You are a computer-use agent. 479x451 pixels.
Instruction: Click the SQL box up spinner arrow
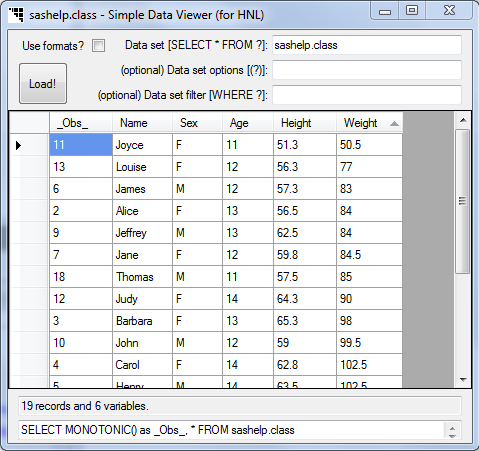pyautogui.click(x=452, y=428)
